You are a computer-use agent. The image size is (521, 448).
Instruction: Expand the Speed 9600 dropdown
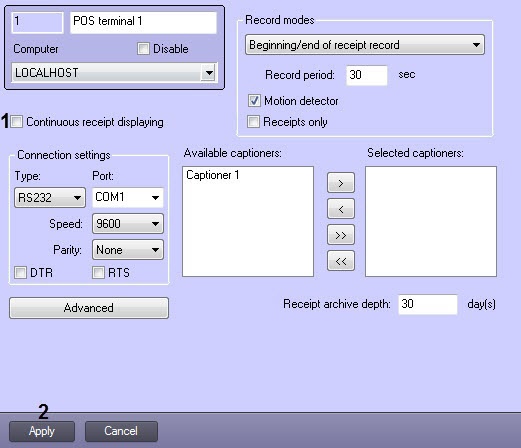tap(128, 223)
